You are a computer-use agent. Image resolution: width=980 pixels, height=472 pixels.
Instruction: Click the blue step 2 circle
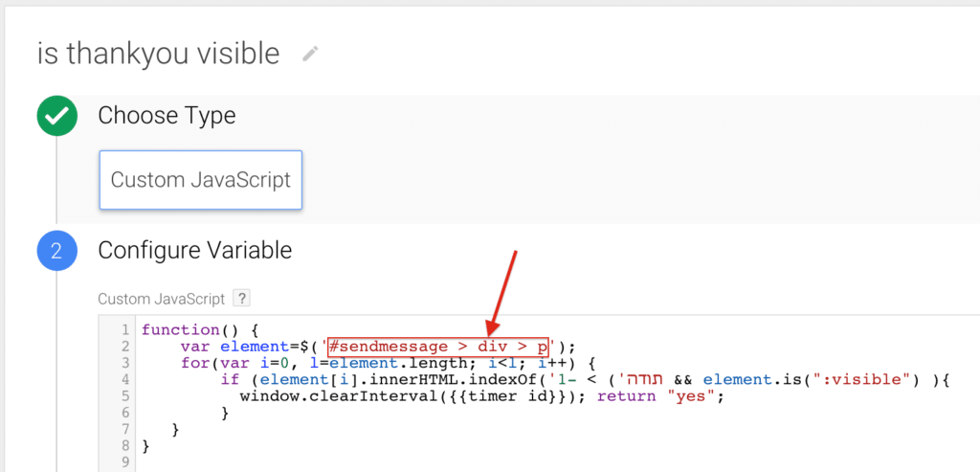(x=56, y=251)
